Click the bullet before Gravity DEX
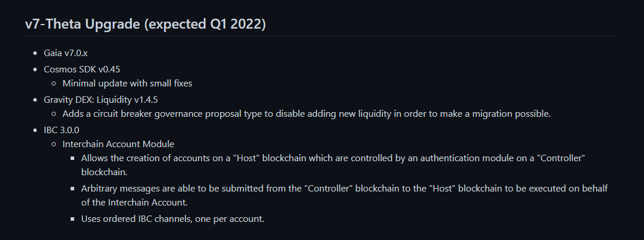Screen dimensions: 644x240 35,100
